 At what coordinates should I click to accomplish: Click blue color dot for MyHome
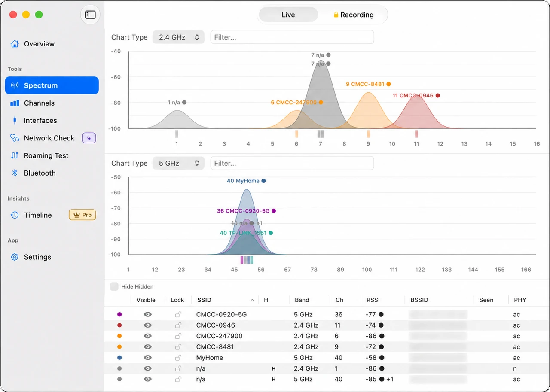pyautogui.click(x=119, y=358)
